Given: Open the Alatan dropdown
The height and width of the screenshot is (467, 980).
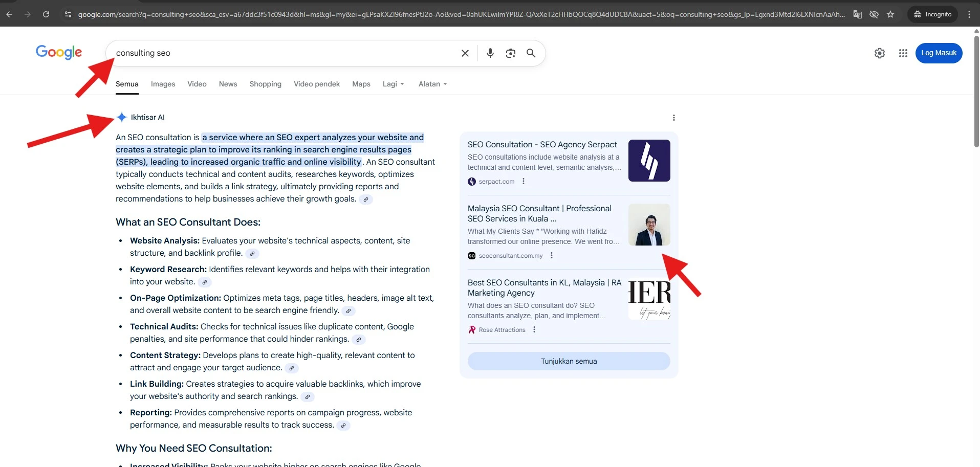Looking at the screenshot, I should point(431,84).
